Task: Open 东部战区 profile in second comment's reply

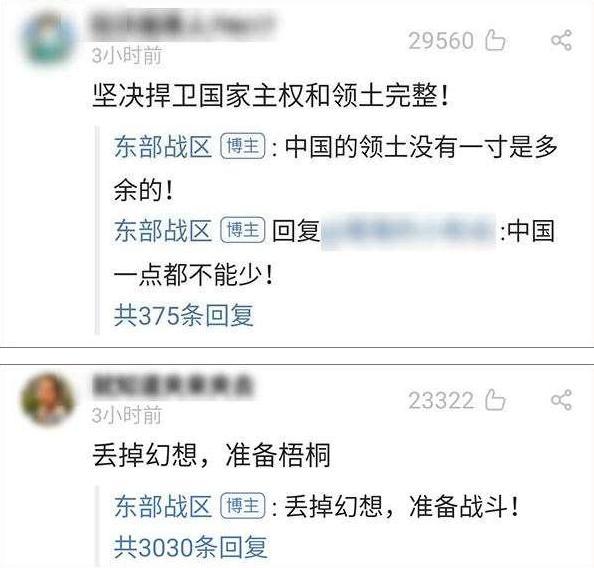Action: tap(163, 506)
